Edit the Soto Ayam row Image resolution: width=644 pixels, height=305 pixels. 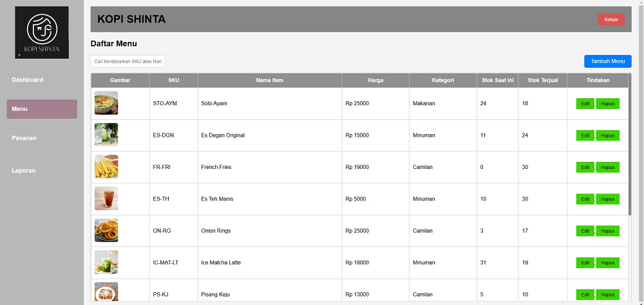585,104
